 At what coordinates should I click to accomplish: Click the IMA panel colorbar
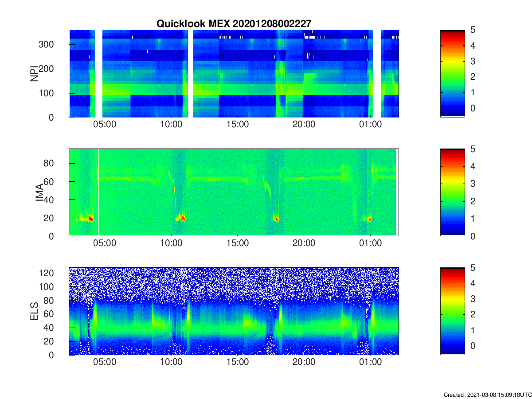[452, 192]
